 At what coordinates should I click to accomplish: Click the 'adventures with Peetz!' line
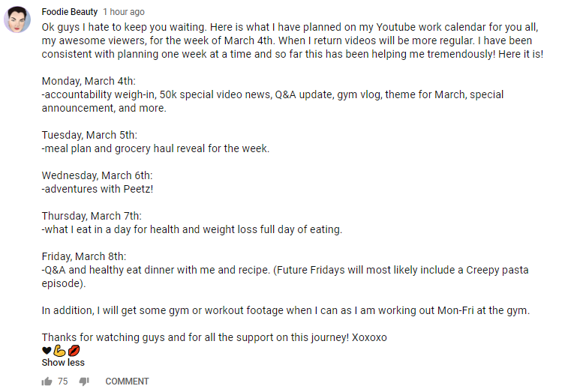click(x=98, y=189)
